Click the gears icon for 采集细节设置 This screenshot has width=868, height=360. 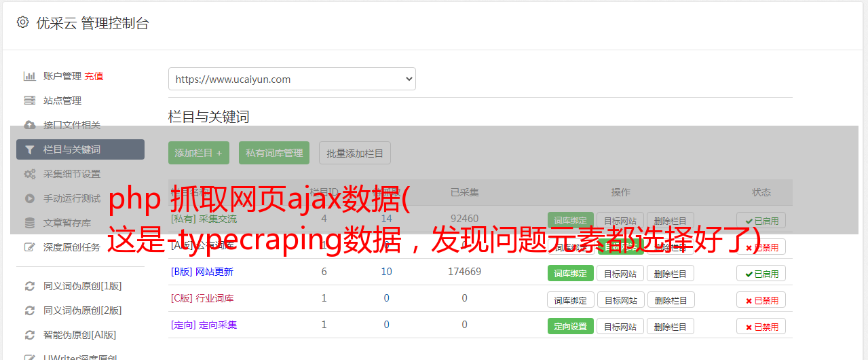29,174
